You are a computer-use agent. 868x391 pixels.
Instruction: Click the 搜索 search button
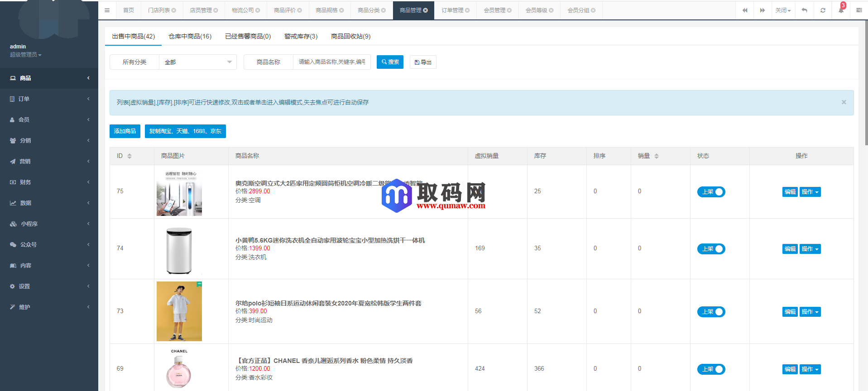pos(390,62)
